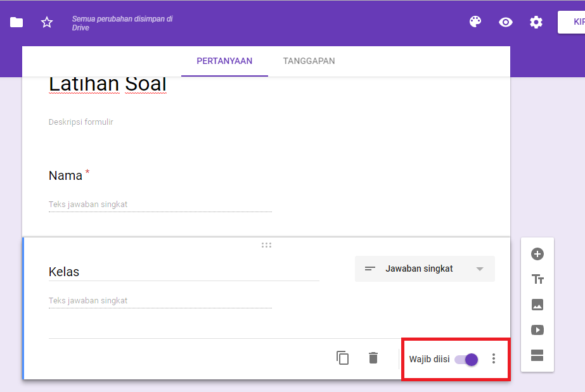Select the Nama question
Screen dimensions: 585x392
66,175
